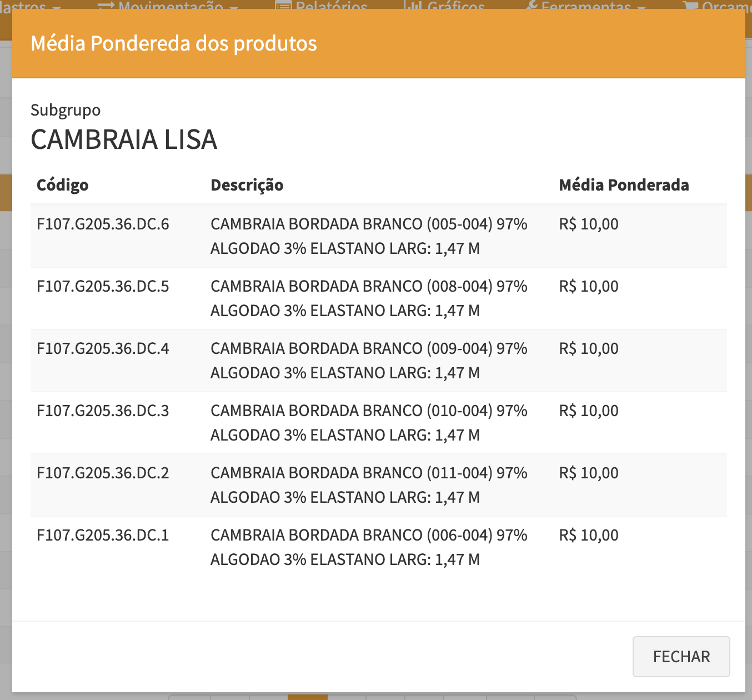Click the Relatórios list icon in the navbar

point(283,6)
